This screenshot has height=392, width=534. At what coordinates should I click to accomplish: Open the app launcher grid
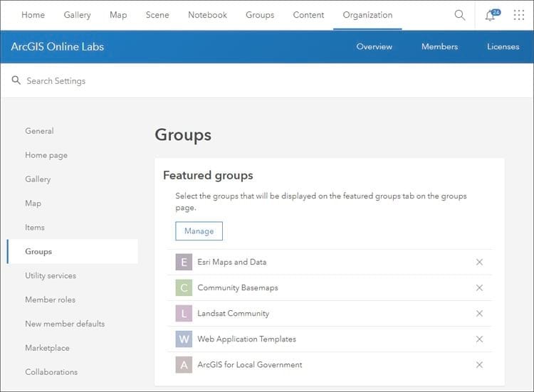tap(518, 15)
